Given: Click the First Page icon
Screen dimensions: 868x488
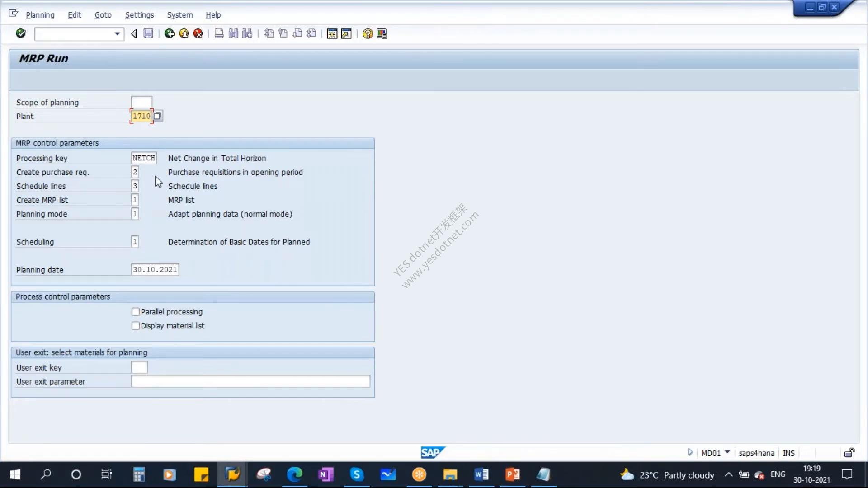Looking at the screenshot, I should click(x=269, y=33).
